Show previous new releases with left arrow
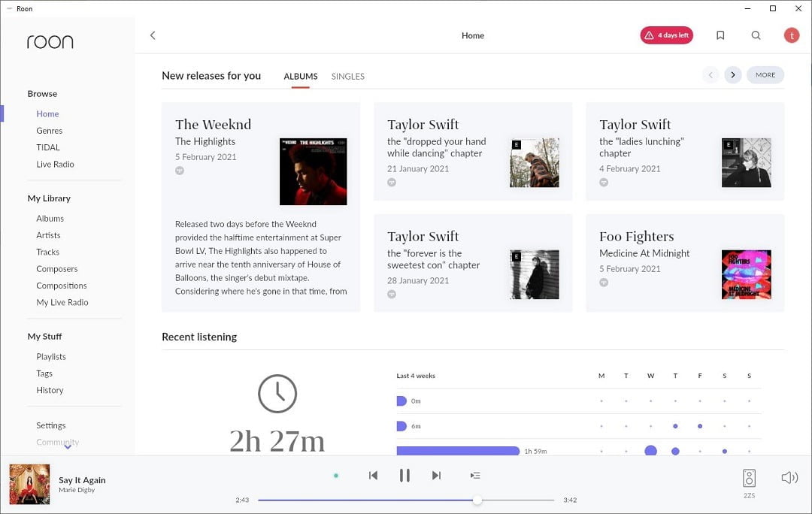The width and height of the screenshot is (812, 514). pos(710,75)
